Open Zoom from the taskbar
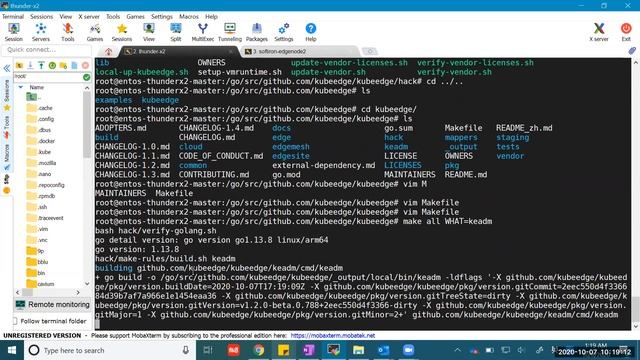The image size is (640, 360). [x=408, y=350]
